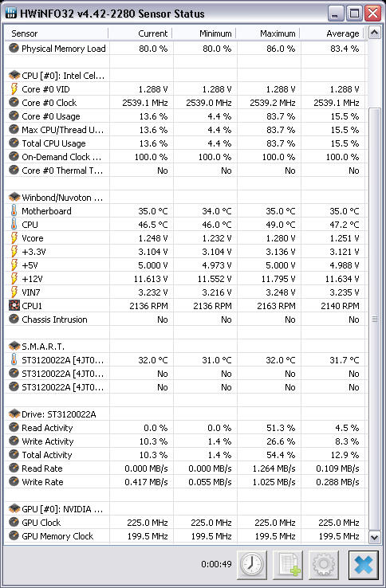The height and width of the screenshot is (588, 386).
Task: Select the CPU [#0]: Intel Cel... group row
Action: click(185, 76)
